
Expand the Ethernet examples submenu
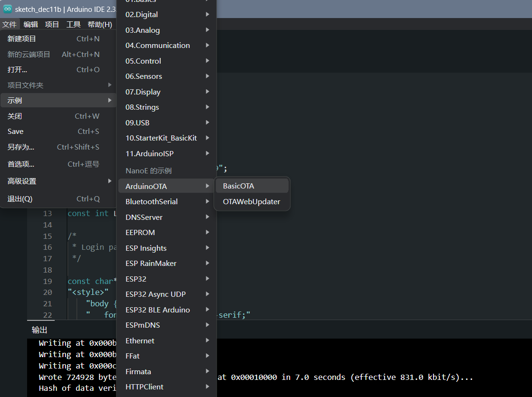click(166, 340)
